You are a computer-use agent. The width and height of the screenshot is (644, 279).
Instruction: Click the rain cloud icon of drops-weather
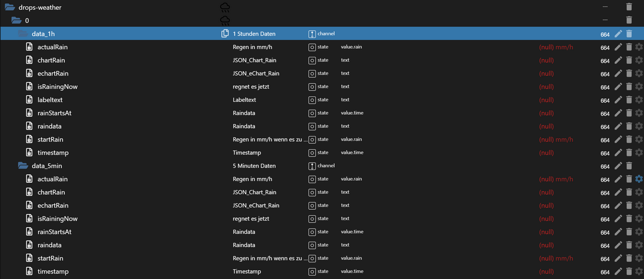click(x=225, y=8)
